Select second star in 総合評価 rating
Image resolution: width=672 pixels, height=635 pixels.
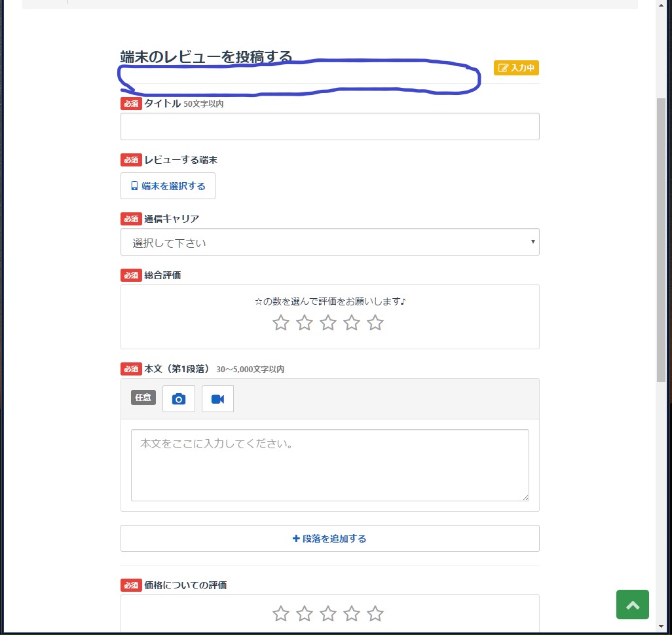pos(305,323)
